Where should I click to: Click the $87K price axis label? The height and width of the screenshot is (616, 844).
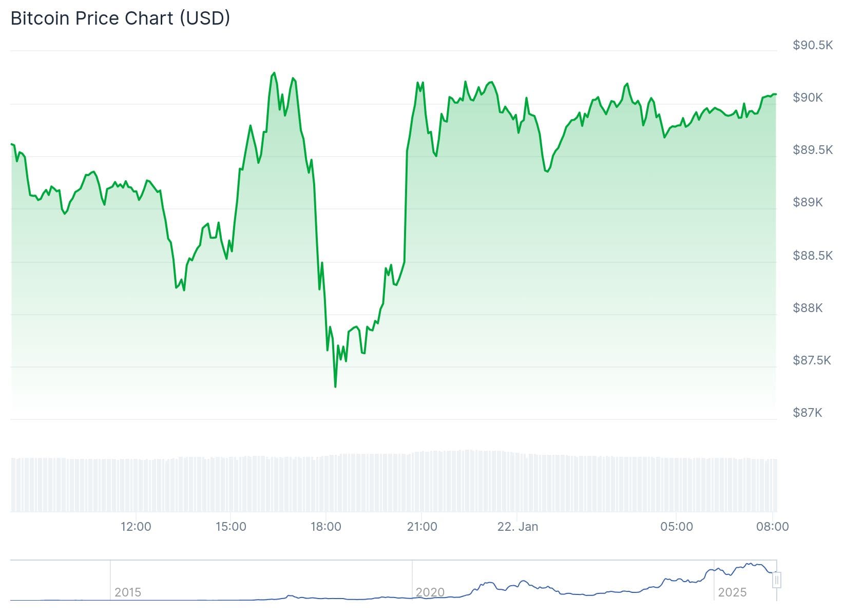808,413
